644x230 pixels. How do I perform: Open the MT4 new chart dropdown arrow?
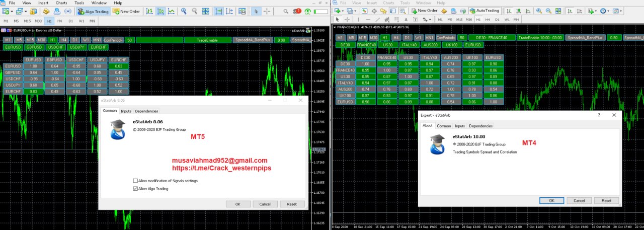[343, 11]
